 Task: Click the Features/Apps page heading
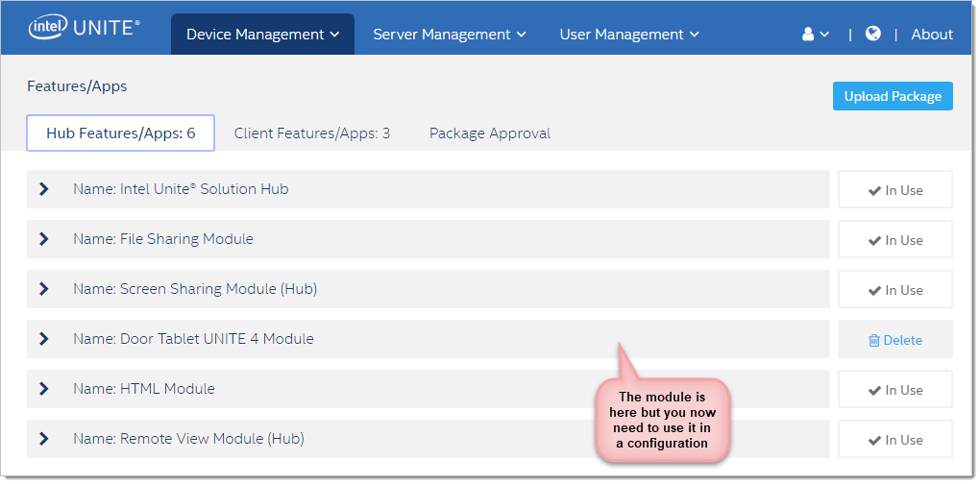coord(77,86)
